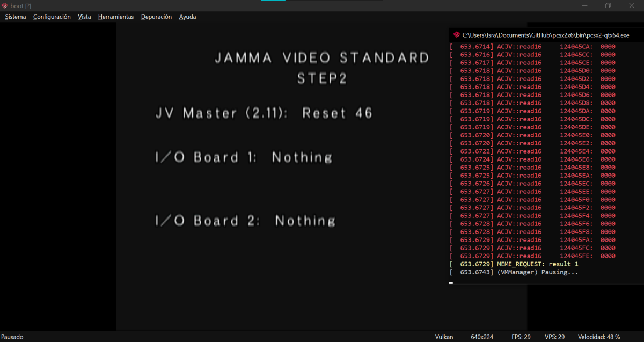Open the Configuración menu

(x=52, y=17)
